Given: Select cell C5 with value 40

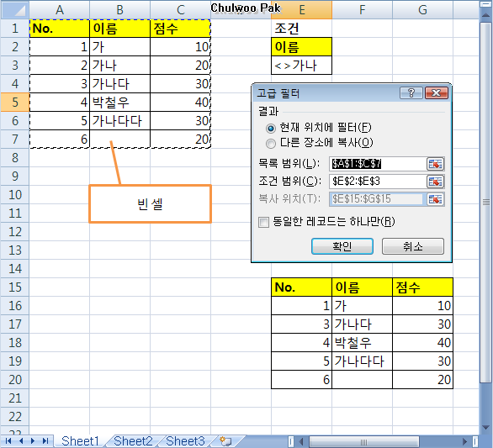Looking at the screenshot, I should [x=181, y=102].
